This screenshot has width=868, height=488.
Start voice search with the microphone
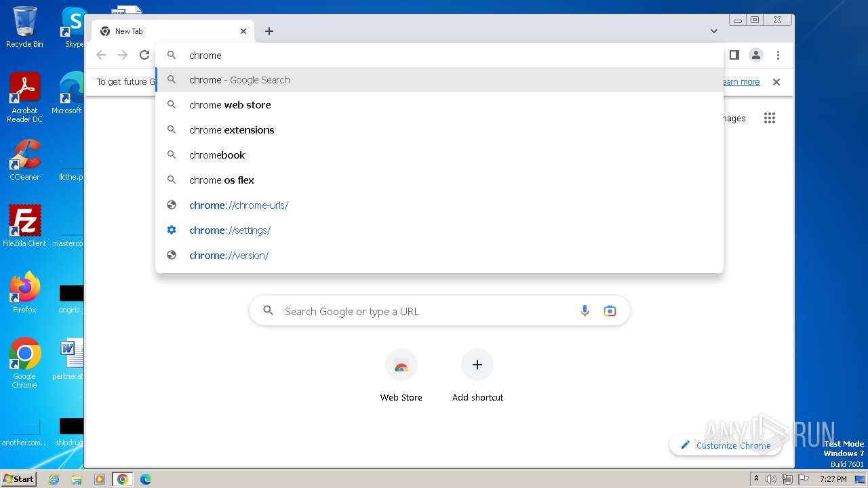coord(585,311)
